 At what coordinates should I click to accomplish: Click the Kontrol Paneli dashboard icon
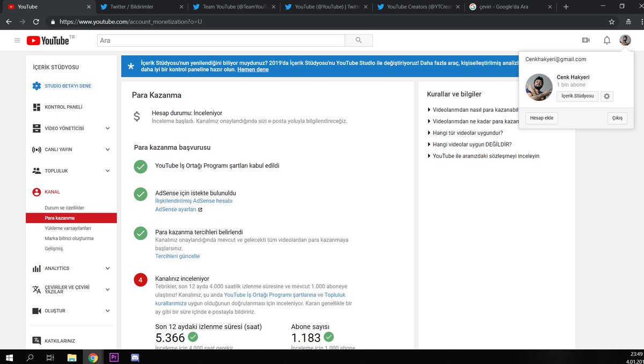(x=36, y=107)
